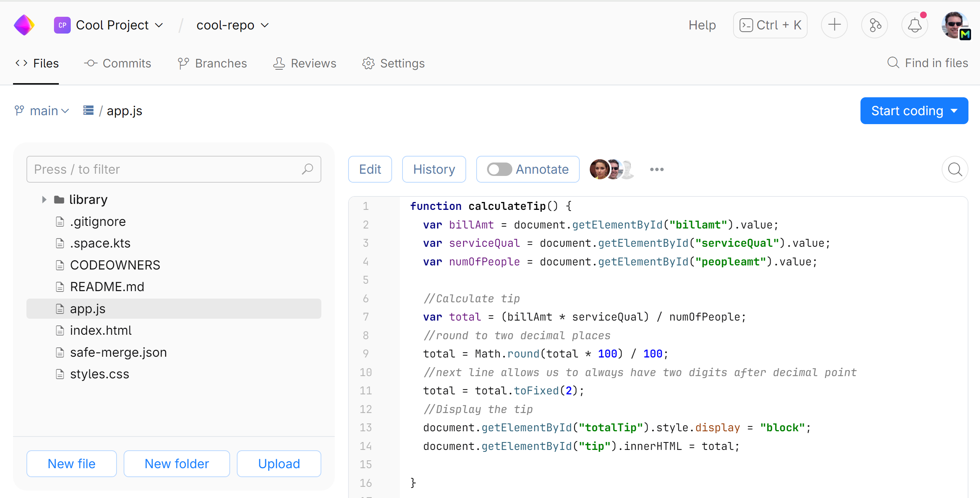Image resolution: width=980 pixels, height=498 pixels.
Task: Enable the Annotate toggle
Action: (500, 169)
